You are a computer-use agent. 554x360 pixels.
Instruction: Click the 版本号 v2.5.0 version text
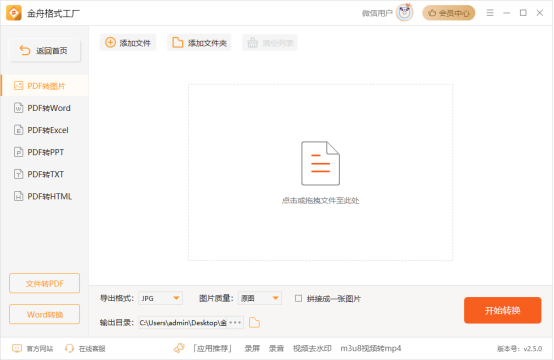point(519,349)
